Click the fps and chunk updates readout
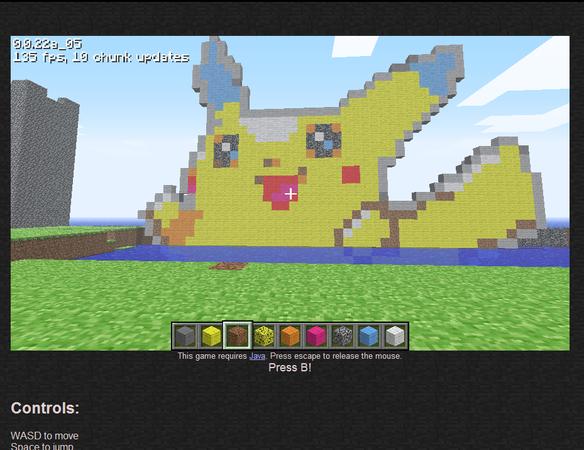 coord(101,57)
